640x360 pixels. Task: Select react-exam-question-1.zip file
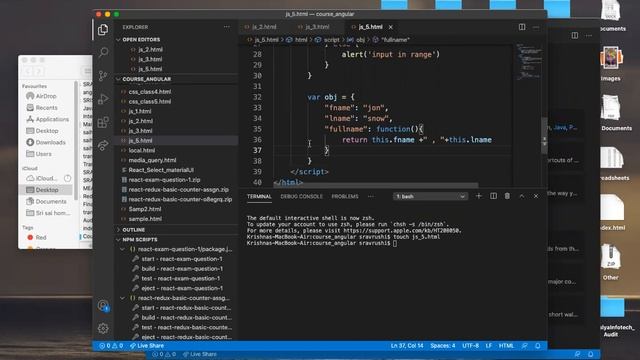click(x=164, y=180)
